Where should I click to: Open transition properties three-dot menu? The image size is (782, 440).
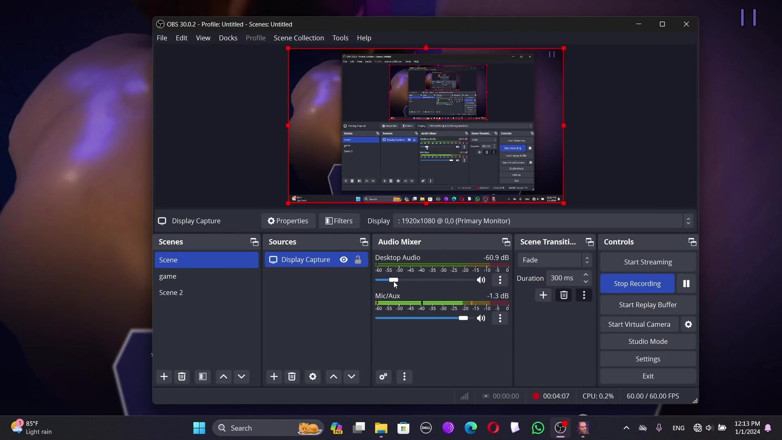point(584,295)
